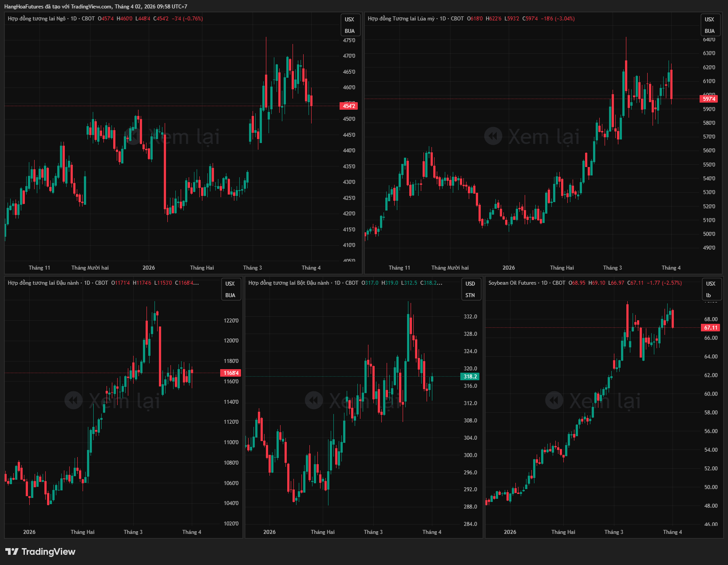This screenshot has width=728, height=565.
Task: Open the USX currency label on the corn chart
Action: [x=350, y=20]
